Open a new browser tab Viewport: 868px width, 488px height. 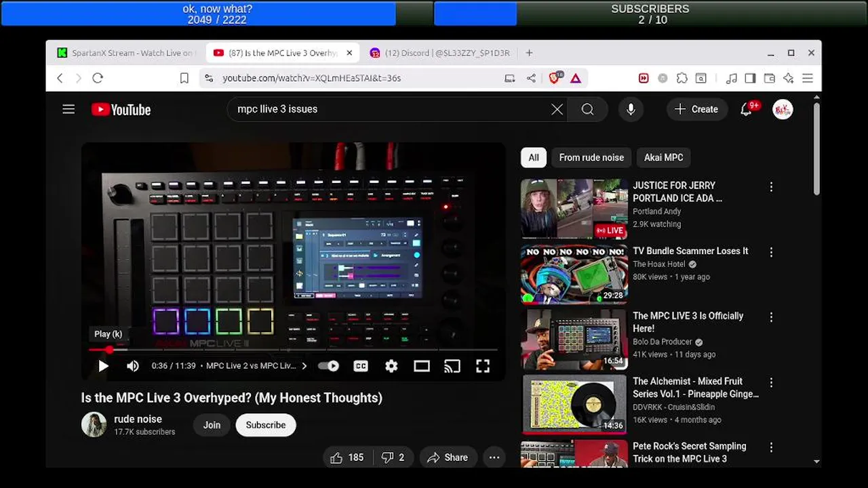[x=529, y=53]
